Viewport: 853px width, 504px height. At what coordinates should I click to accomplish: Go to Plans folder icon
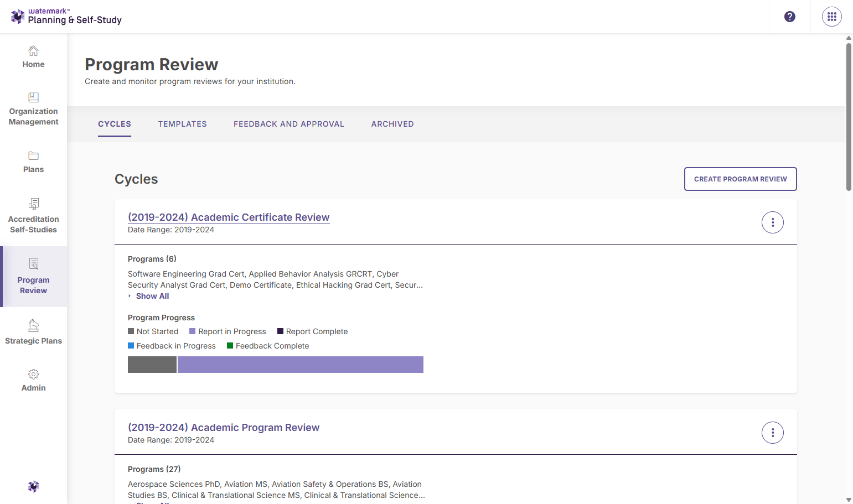coord(33,155)
